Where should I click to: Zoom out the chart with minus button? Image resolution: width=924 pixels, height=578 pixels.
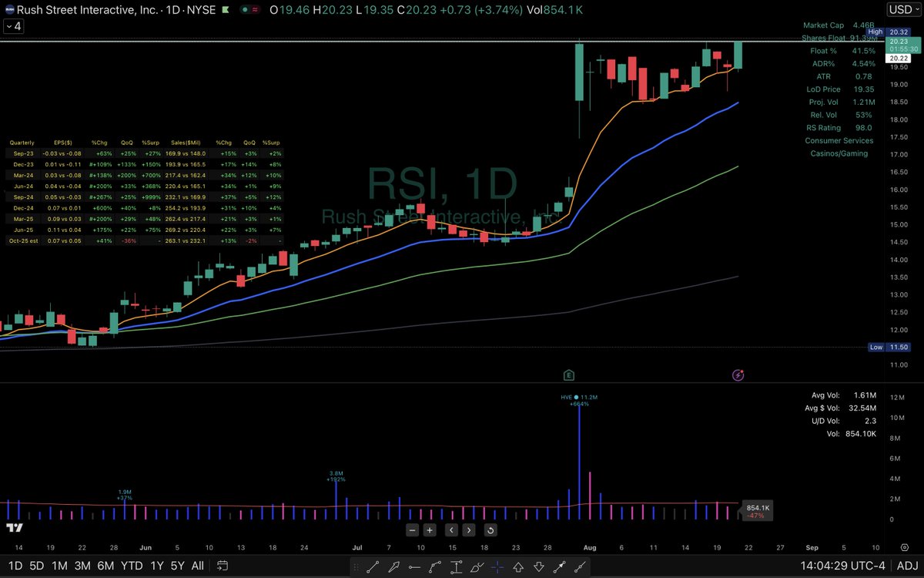(x=413, y=530)
